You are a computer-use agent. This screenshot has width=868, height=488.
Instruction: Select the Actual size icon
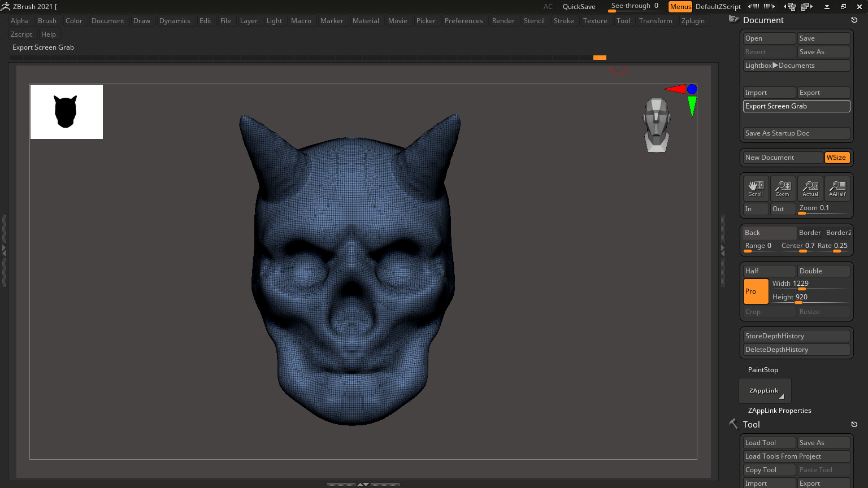810,188
